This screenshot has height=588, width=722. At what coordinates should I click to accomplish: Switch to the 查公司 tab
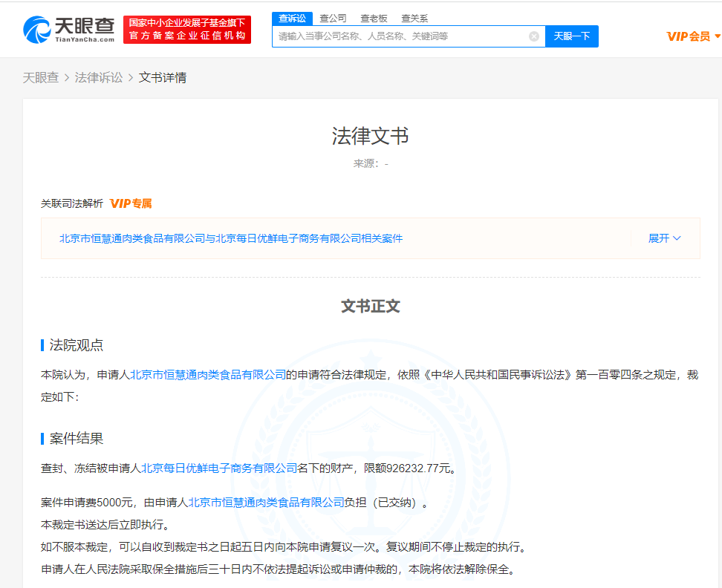click(x=333, y=19)
